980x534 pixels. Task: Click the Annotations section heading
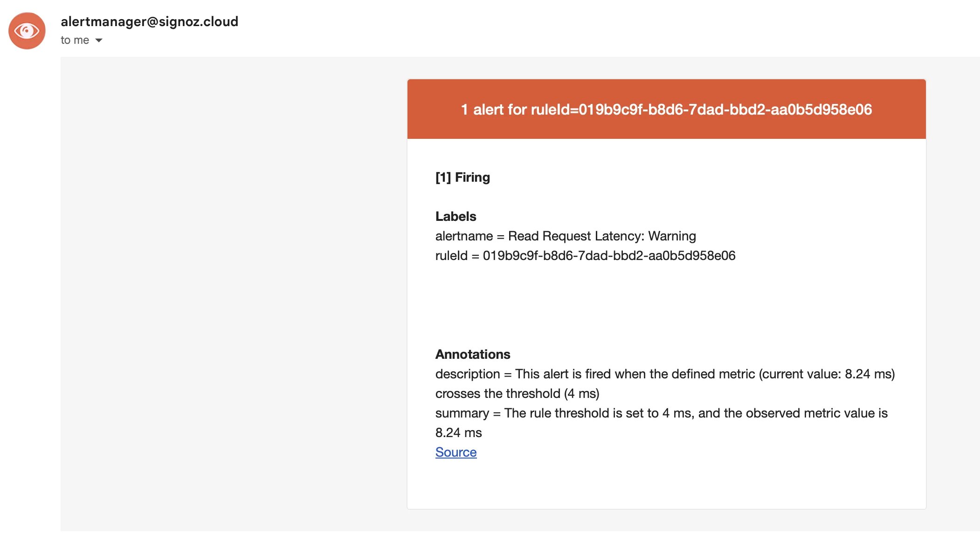[472, 355]
